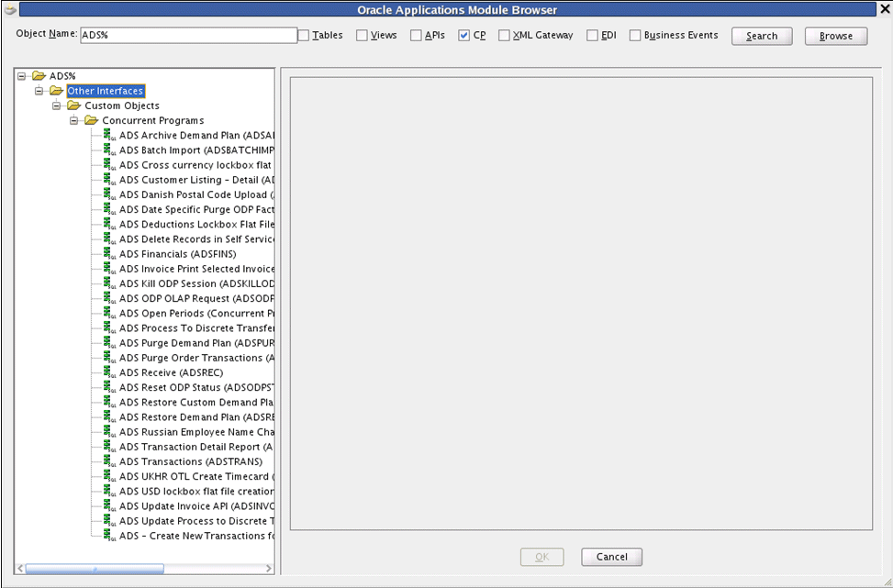Screen dimensions: 893x588
Task: Click the Search button
Action: coord(762,36)
